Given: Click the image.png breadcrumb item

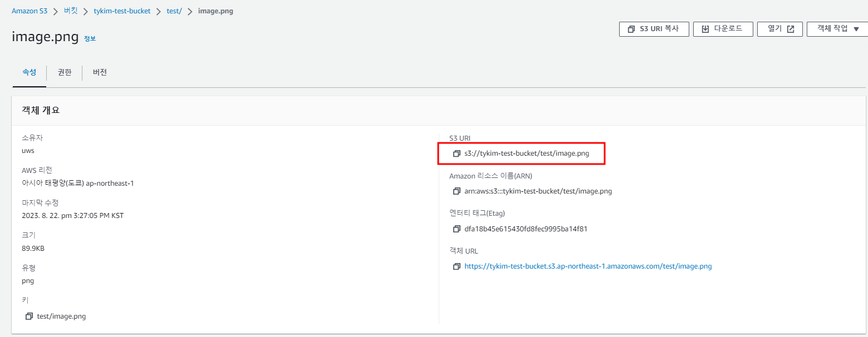Looking at the screenshot, I should point(215,11).
